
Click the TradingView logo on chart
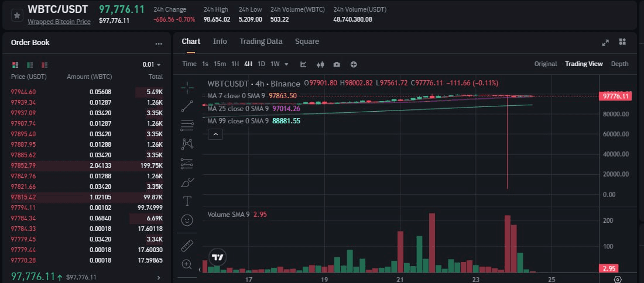[x=217, y=257]
